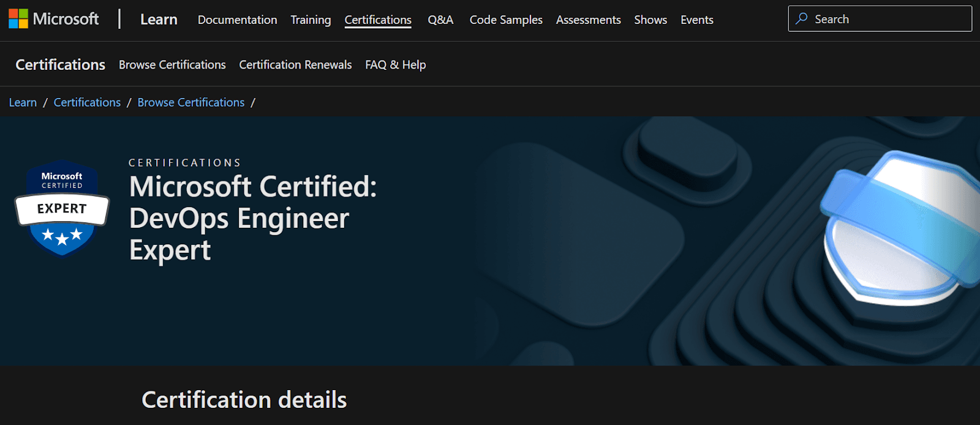
Task: Click the DevOps Engineer Expert heading
Action: [x=253, y=218]
